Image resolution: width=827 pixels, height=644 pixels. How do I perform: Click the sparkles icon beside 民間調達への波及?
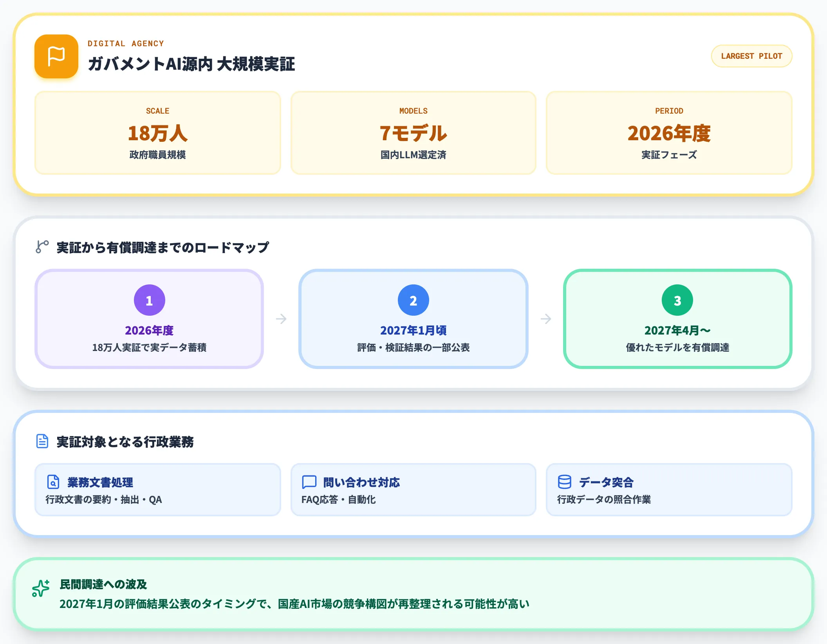41,588
